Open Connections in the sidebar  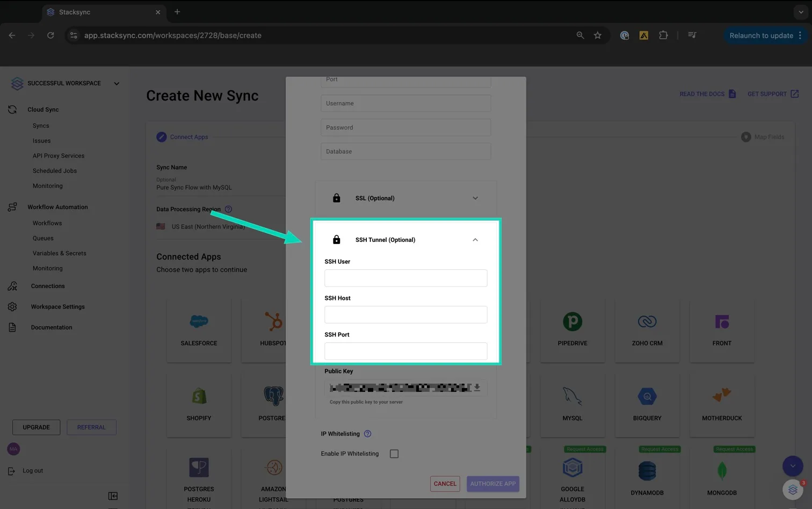coord(48,286)
